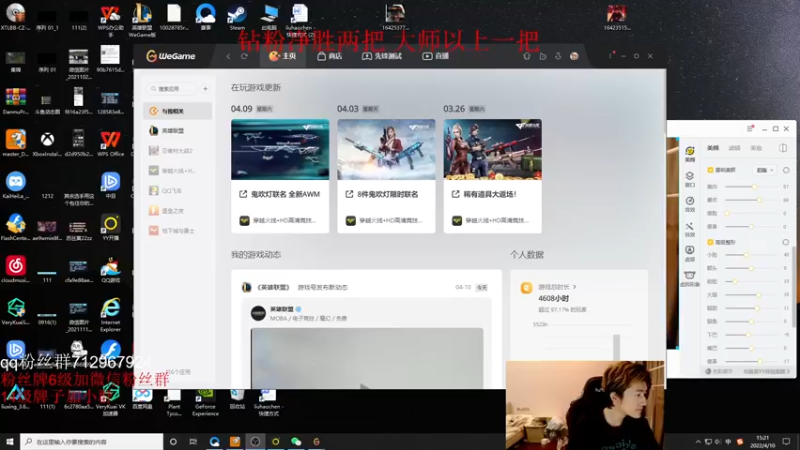Open the download manager icon in WeGame header
This screenshot has height=450, width=800.
click(x=558, y=56)
